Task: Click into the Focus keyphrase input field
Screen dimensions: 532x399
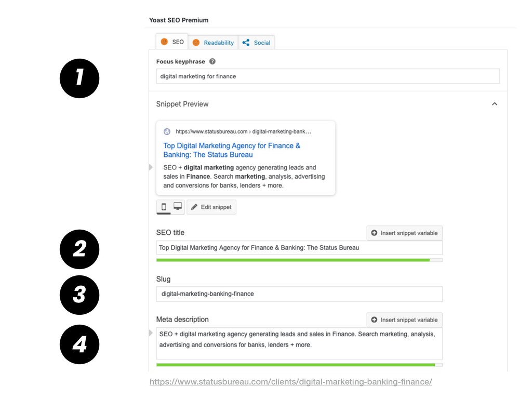Action: pyautogui.click(x=328, y=76)
